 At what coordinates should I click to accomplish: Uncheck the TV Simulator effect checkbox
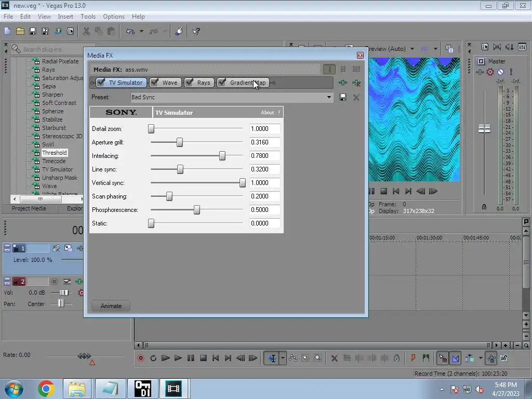pyautogui.click(x=101, y=83)
